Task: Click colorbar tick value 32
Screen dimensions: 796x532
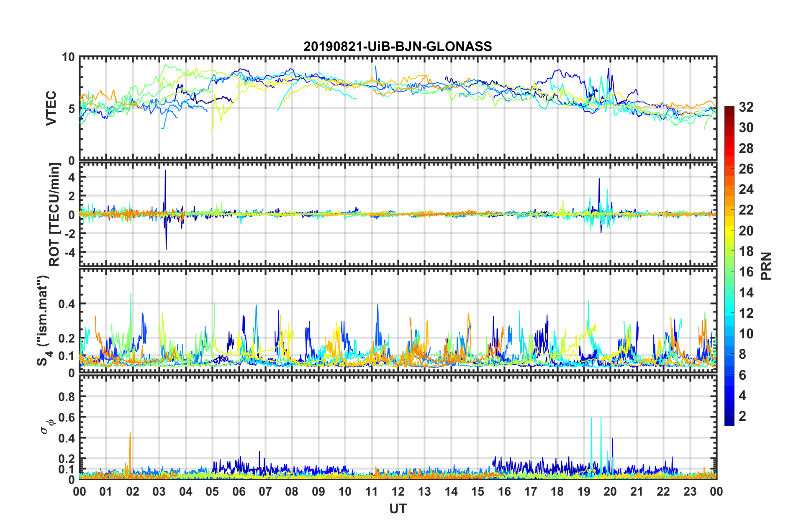Action: pyautogui.click(x=746, y=107)
